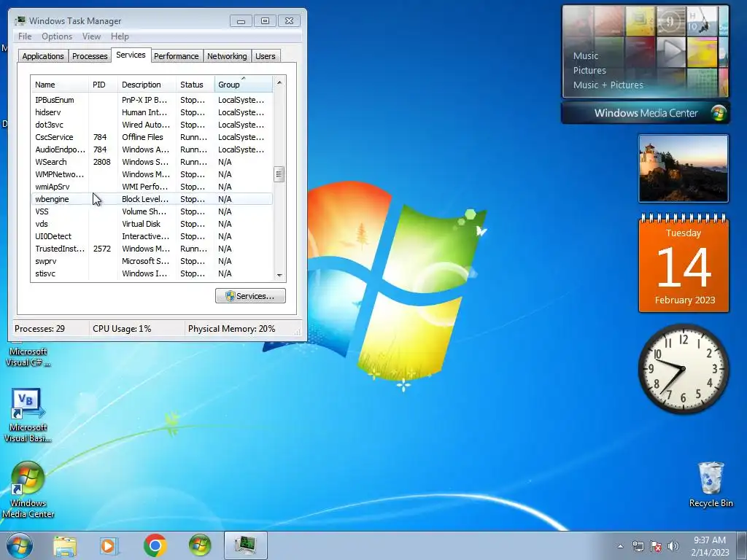747x560 pixels.
Task: Select the stisvc service row
Action: tap(152, 273)
